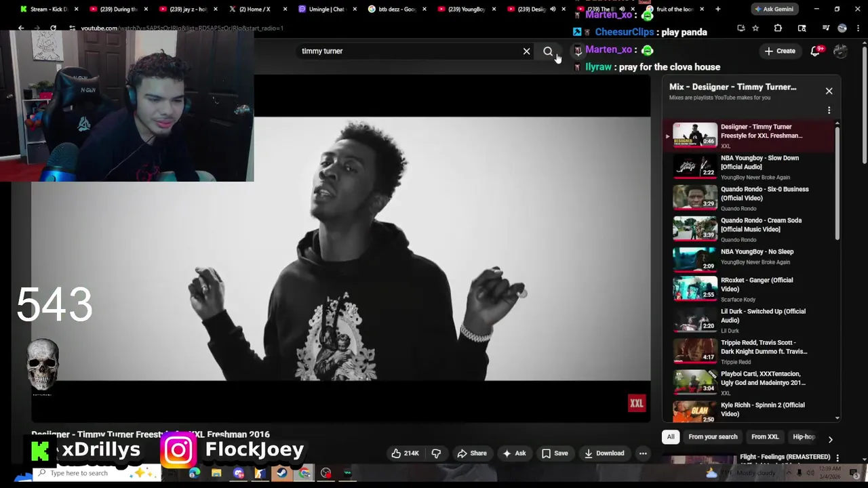The height and width of the screenshot is (488, 868).
Task: Mute the '(239) Desiigner' tab speaker icon
Action: tap(553, 9)
